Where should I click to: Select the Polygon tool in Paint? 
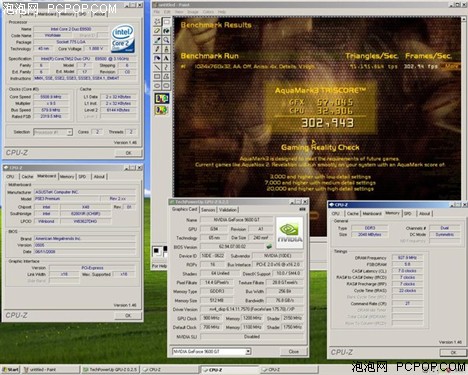click(166, 76)
